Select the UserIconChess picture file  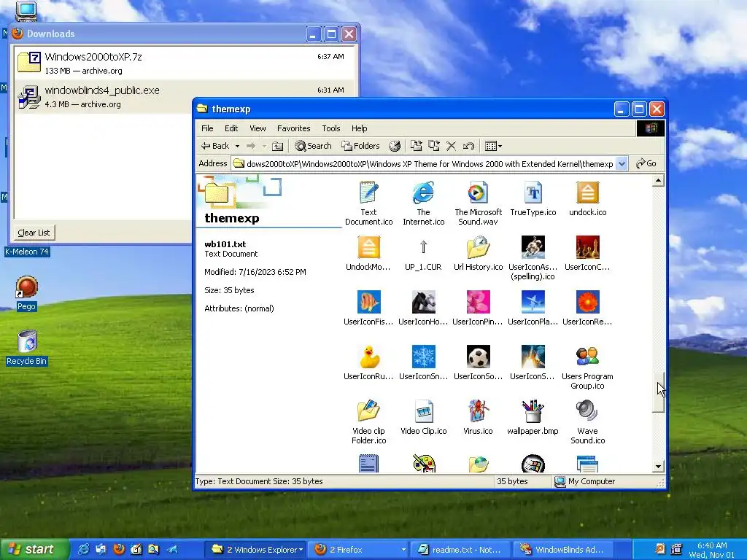(587, 253)
